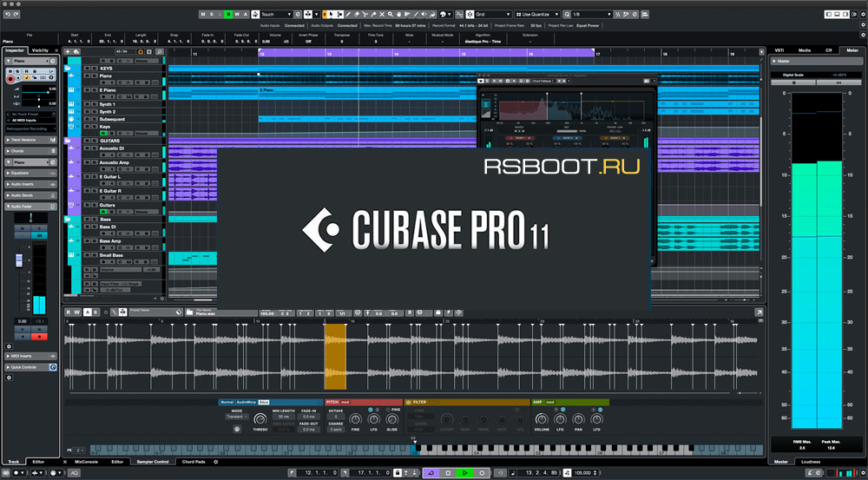The height and width of the screenshot is (480, 868).
Task: Select the Range Selection tool
Action: (340, 15)
